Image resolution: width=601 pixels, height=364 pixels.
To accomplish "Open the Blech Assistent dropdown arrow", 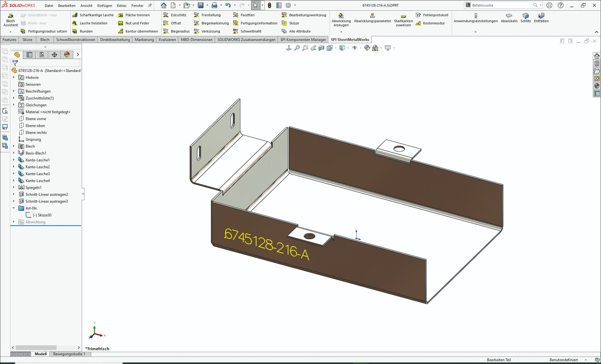I will click(x=10, y=32).
